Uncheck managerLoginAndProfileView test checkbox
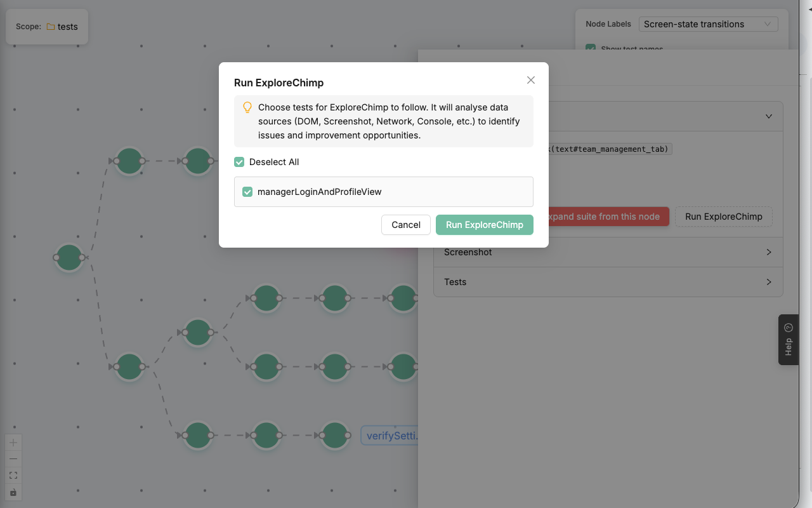The height and width of the screenshot is (508, 812). pos(247,192)
